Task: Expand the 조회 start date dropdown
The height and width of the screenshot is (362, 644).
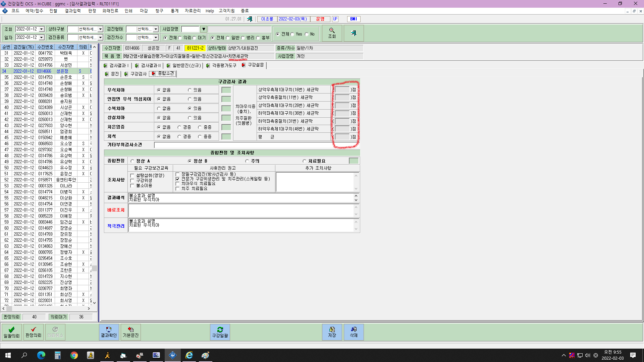Action: coord(42,29)
